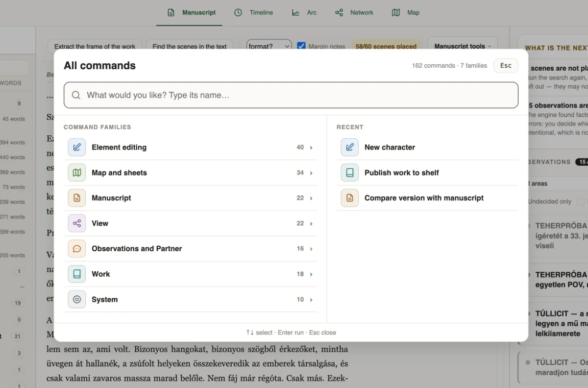
Task: Select Observations and Partner chat icon
Action: pyautogui.click(x=77, y=249)
